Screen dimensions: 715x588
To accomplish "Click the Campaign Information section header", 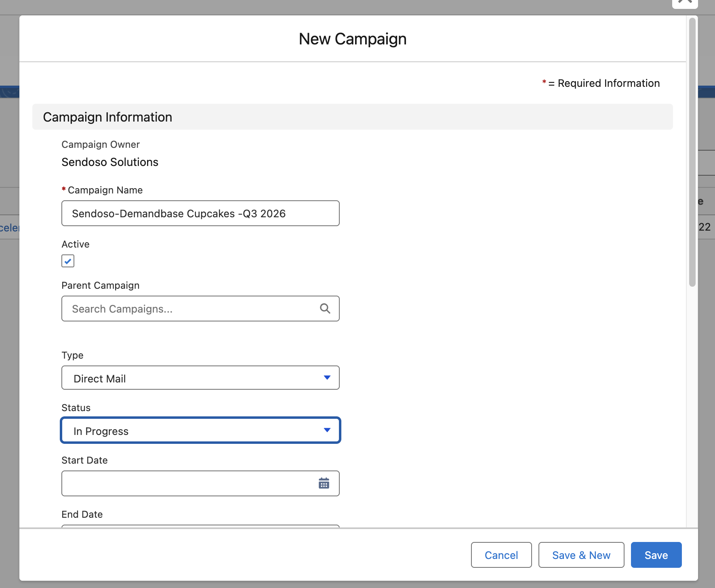I will (x=353, y=117).
